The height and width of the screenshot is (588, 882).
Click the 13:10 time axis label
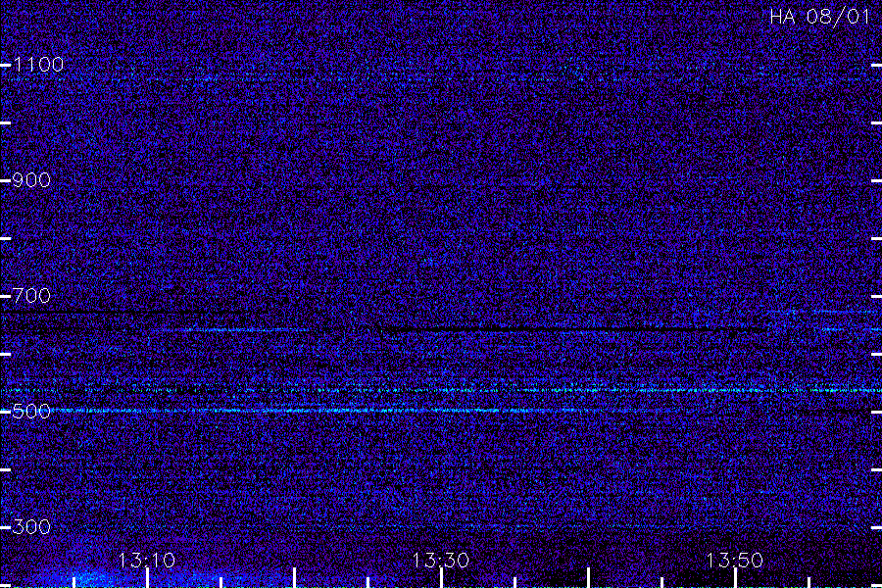tap(147, 561)
